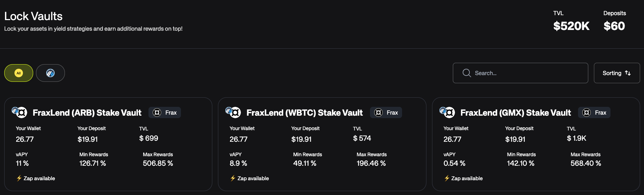Filter vaults by Arbitrum network icon
This screenshot has height=195, width=644.
(x=50, y=73)
